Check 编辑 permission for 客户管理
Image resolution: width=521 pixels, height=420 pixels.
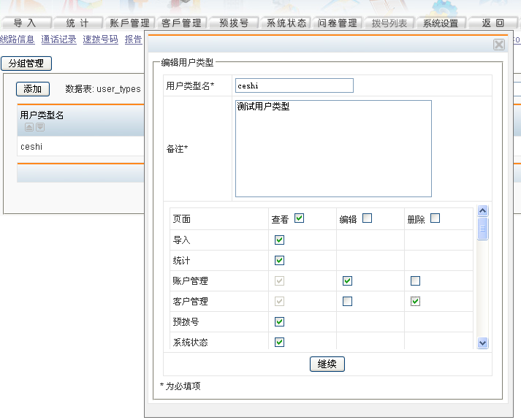tap(347, 301)
